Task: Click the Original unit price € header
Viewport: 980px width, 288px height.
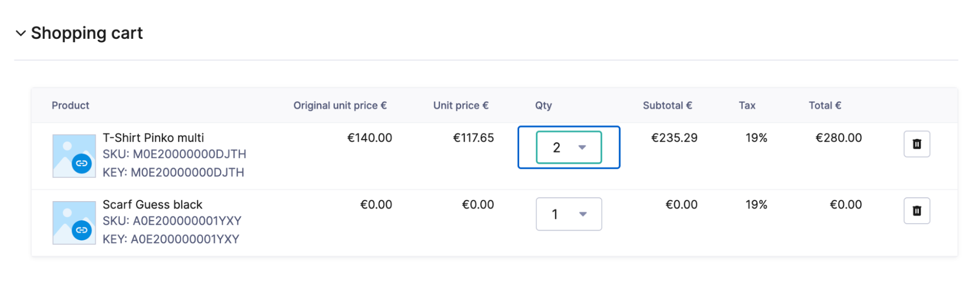Action: tap(340, 105)
